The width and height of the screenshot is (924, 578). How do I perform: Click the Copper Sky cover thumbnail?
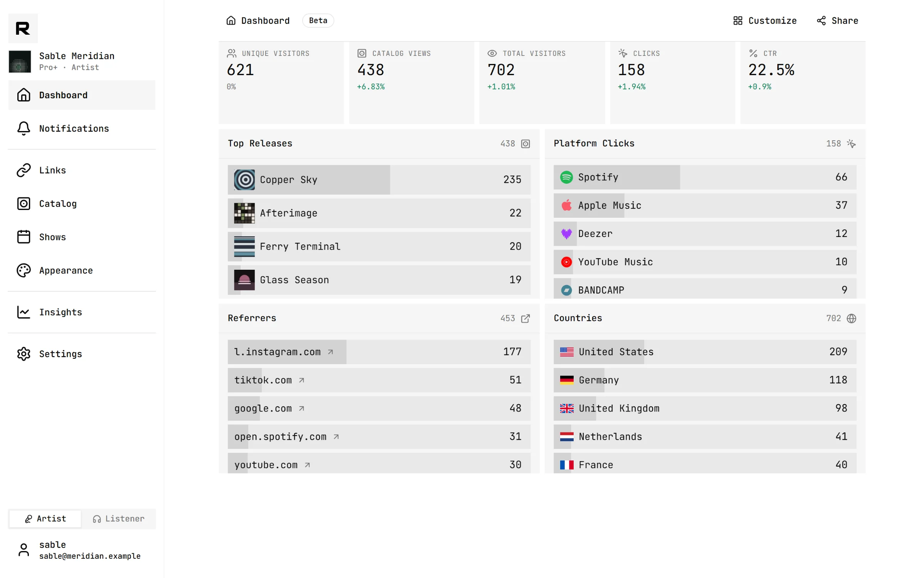point(244,180)
